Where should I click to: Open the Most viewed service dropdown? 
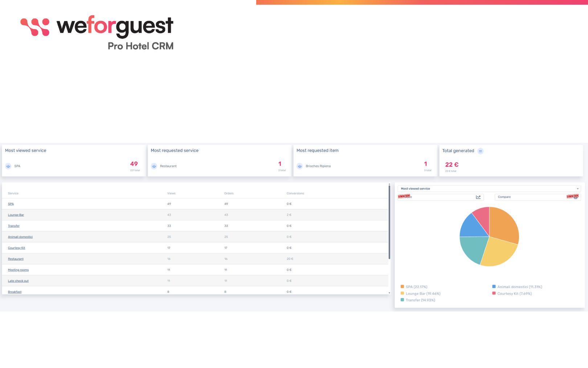point(489,189)
